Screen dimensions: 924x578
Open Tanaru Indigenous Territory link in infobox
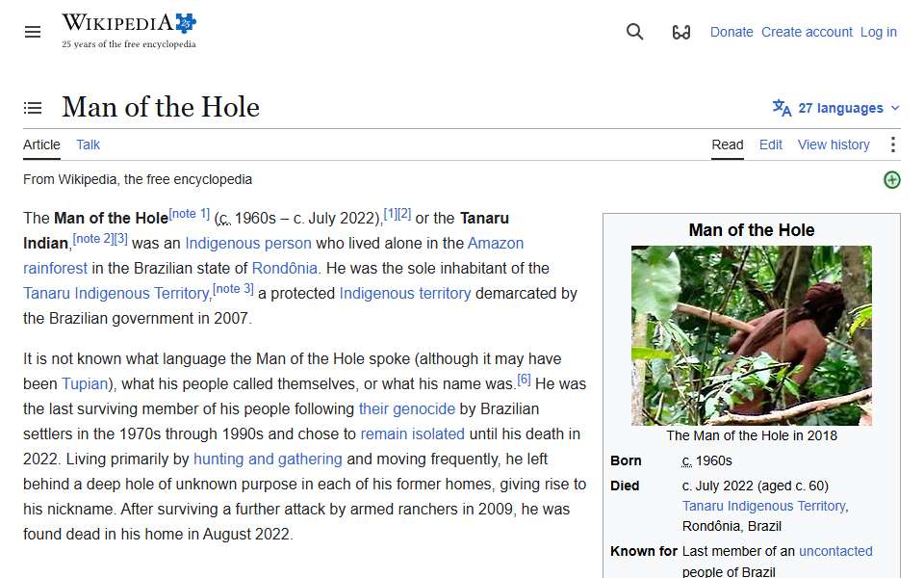(763, 506)
